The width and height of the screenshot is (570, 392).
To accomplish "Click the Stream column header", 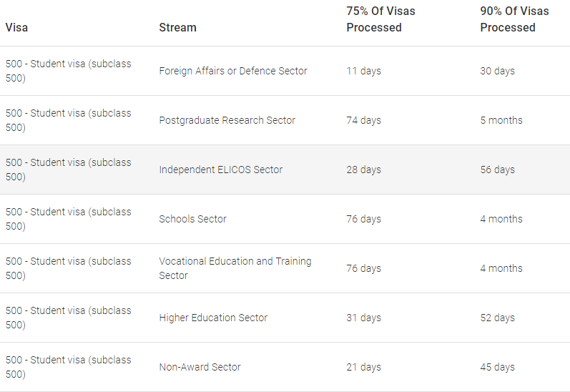I will [x=177, y=27].
